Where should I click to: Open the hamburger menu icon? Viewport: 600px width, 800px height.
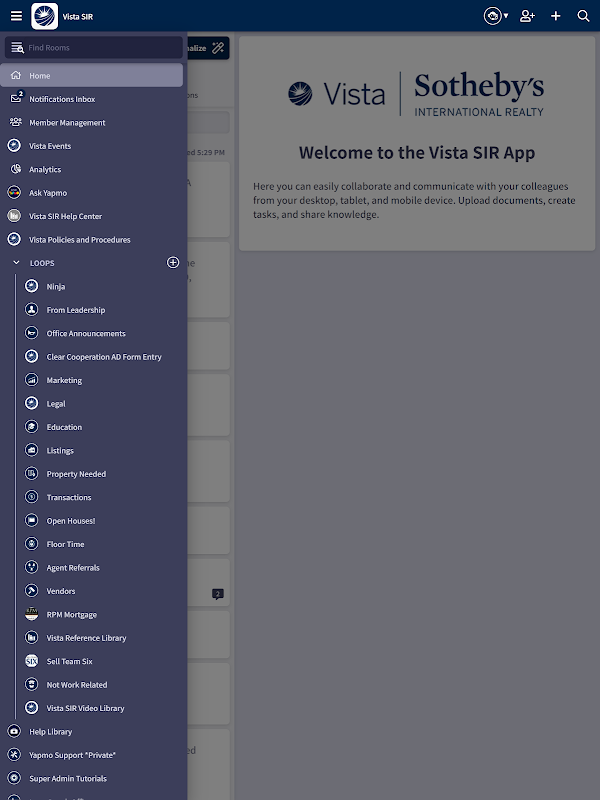point(16,16)
